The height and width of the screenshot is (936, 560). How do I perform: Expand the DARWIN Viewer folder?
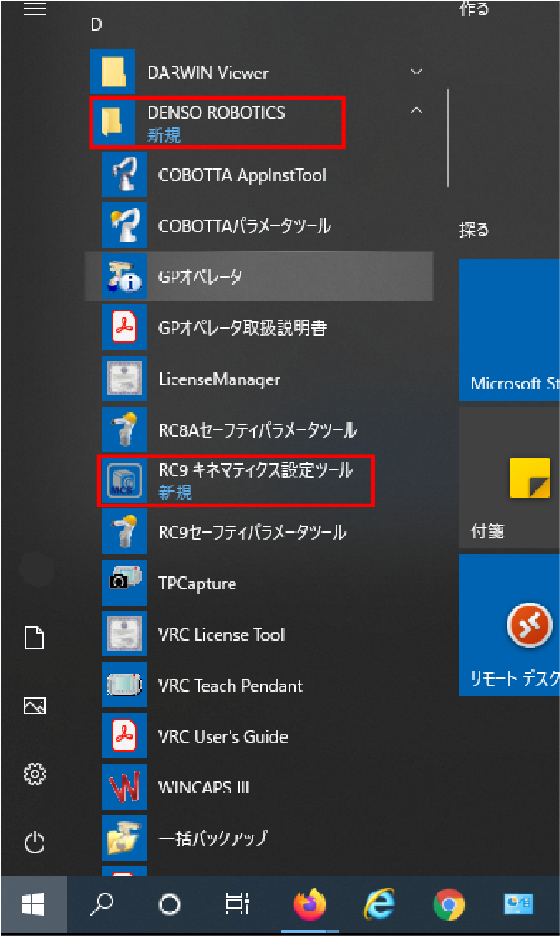[417, 72]
